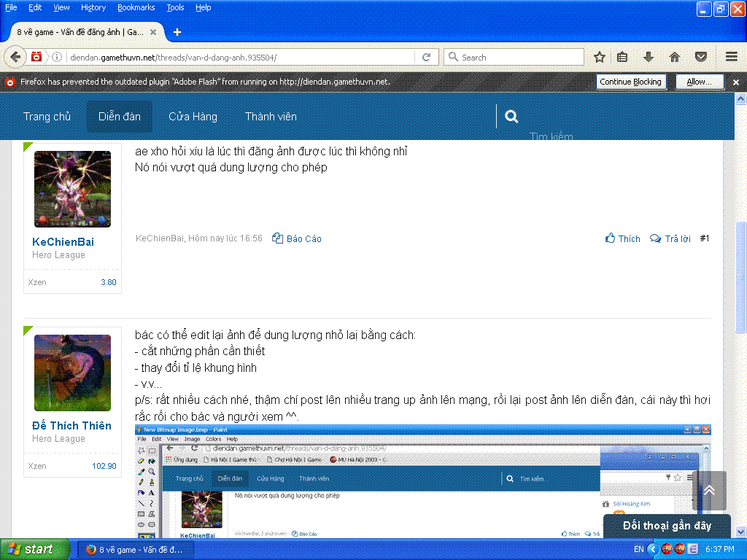
Task: Show bookmarks list icon in toolbar
Action: click(622, 57)
